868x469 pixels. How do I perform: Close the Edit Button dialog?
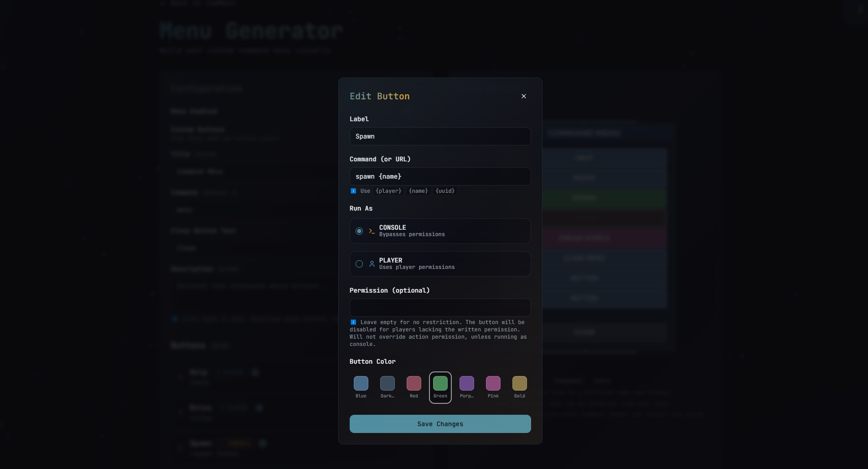point(523,96)
